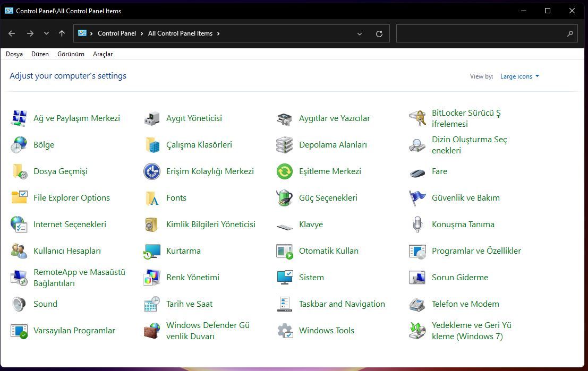588x371 pixels.
Task: Expand chevron after Control Panel breadcrumb
Action: tap(142, 33)
